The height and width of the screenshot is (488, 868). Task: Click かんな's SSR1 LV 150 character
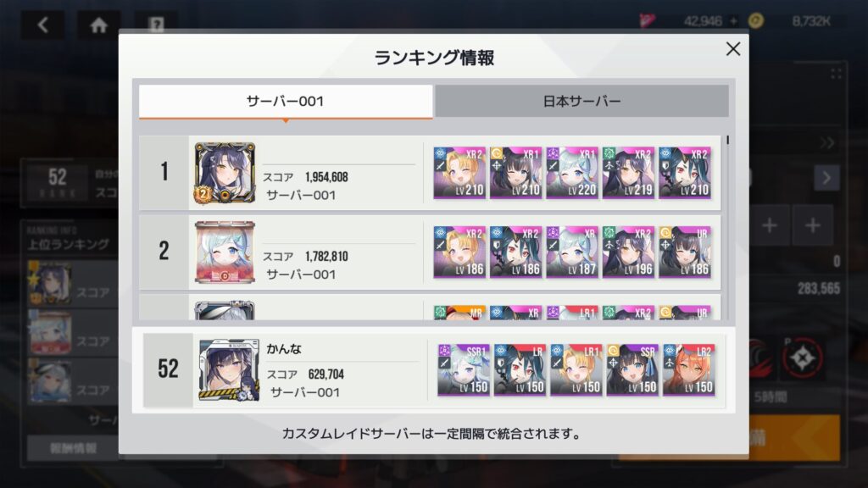464,369
